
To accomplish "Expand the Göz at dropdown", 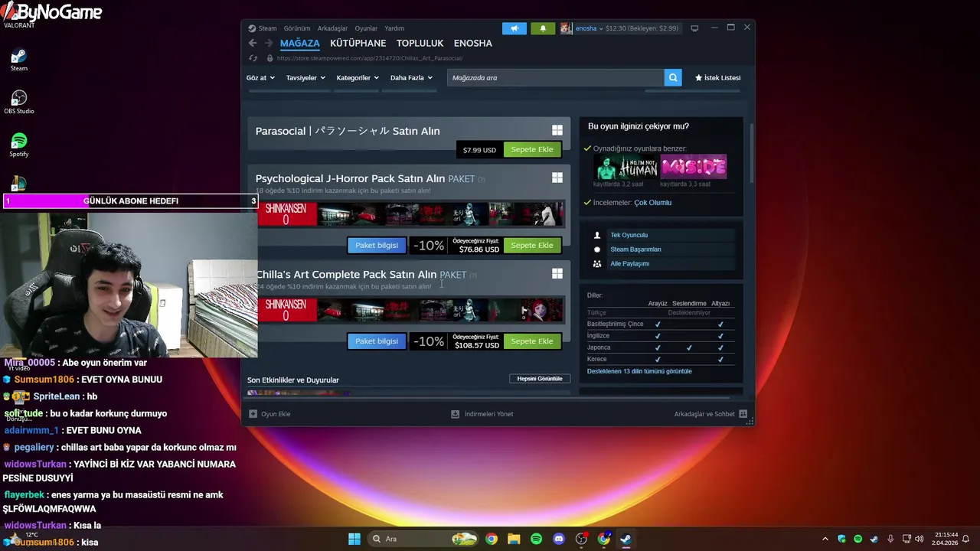I will [x=260, y=77].
